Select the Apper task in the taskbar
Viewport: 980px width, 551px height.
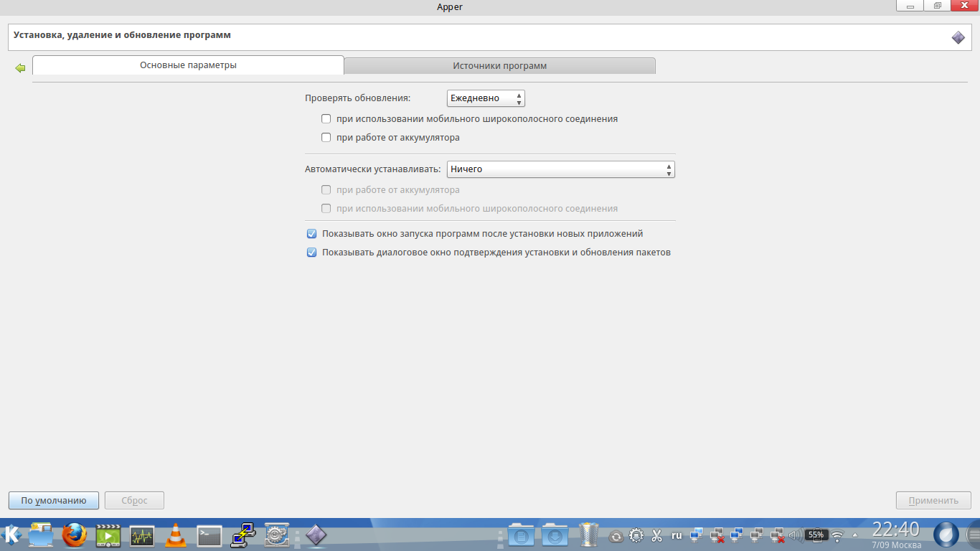tap(316, 534)
